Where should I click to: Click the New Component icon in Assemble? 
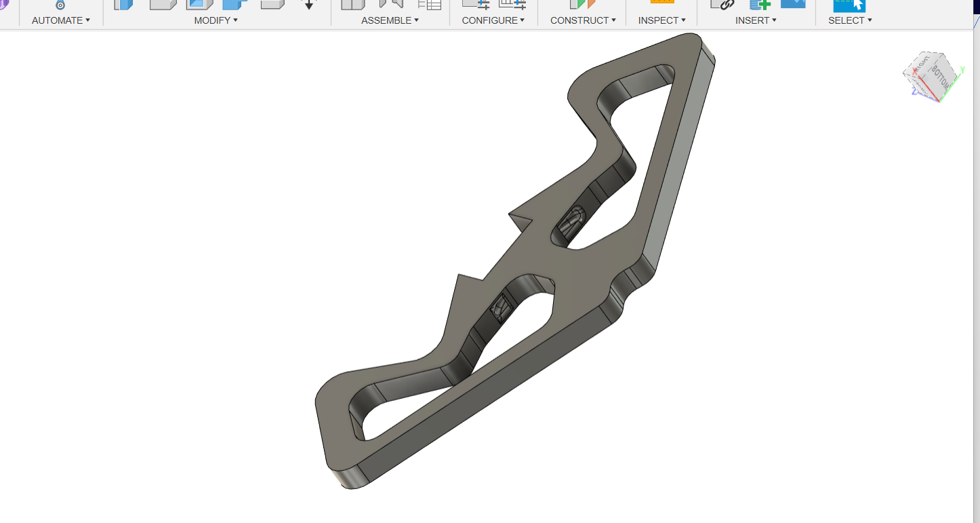pos(352,4)
